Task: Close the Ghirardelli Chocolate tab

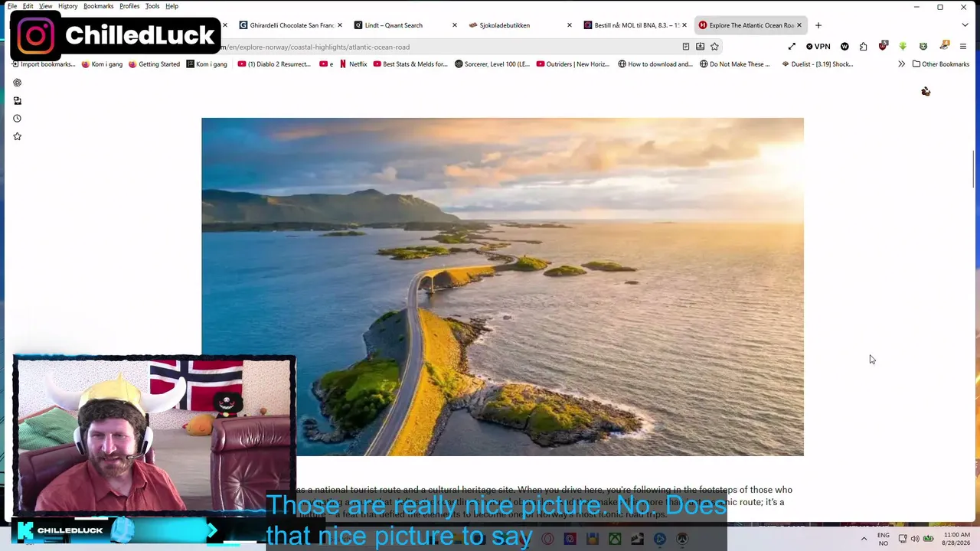Action: [x=339, y=25]
